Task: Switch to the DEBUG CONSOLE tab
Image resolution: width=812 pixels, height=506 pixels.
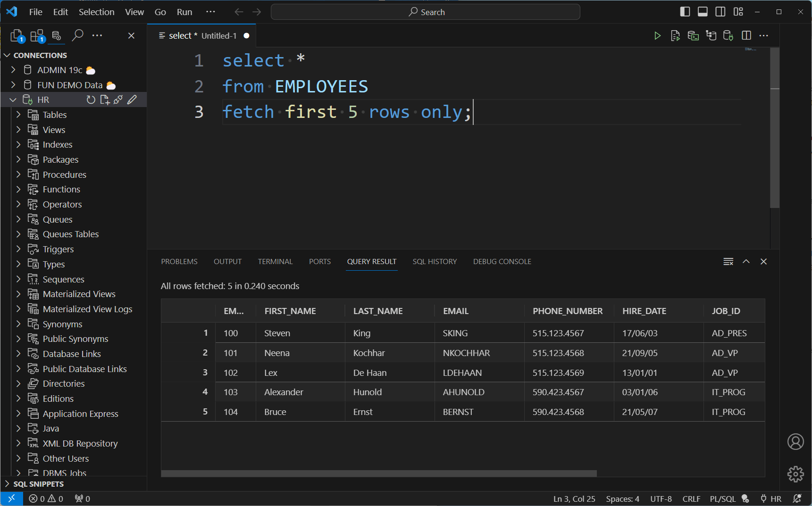Action: pyautogui.click(x=502, y=262)
